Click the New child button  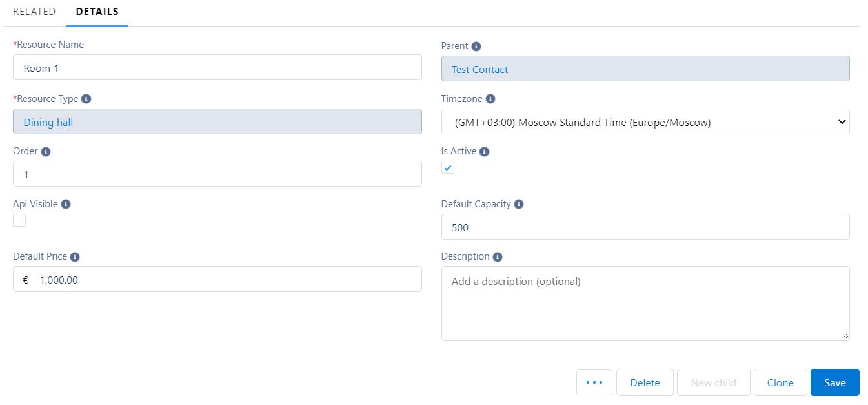coord(713,382)
